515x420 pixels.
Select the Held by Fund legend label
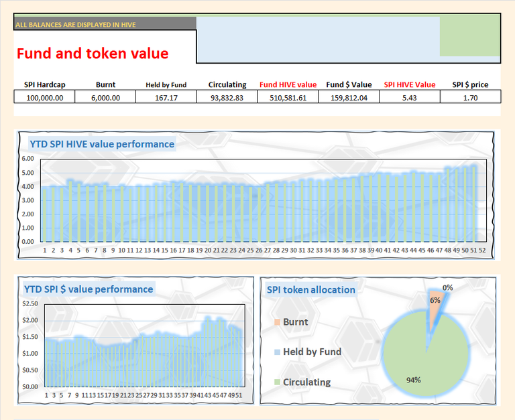312,352
